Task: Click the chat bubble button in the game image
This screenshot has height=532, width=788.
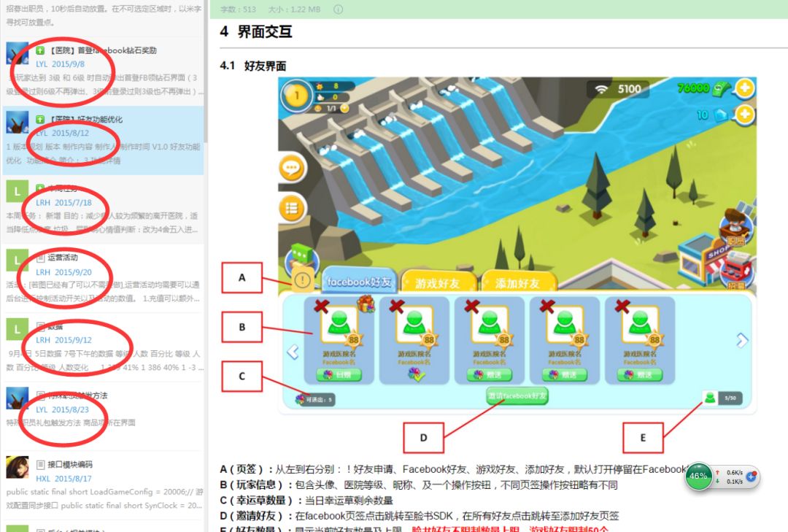Action: point(292,168)
